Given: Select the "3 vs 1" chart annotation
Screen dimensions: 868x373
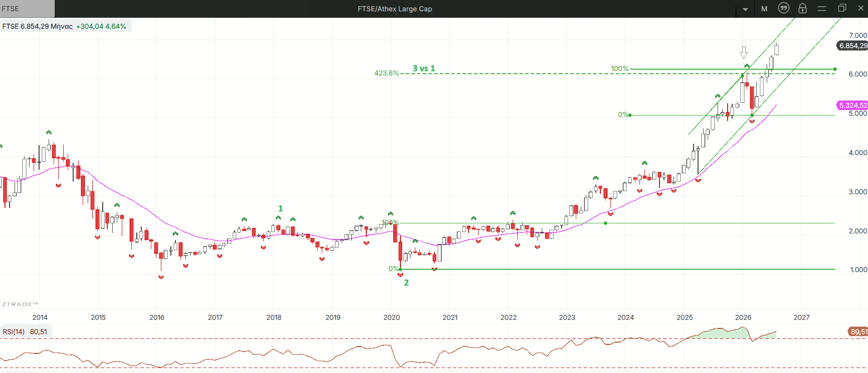Looking at the screenshot, I should tap(424, 68).
